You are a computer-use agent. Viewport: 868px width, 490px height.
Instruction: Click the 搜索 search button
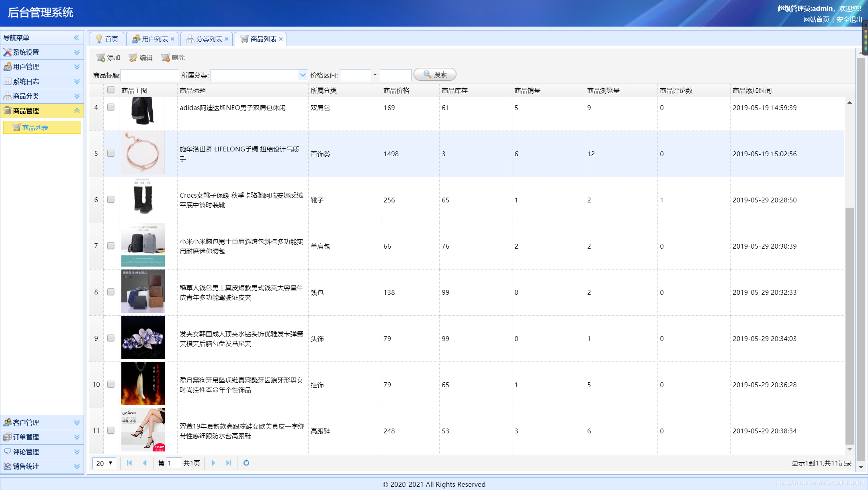[435, 74]
